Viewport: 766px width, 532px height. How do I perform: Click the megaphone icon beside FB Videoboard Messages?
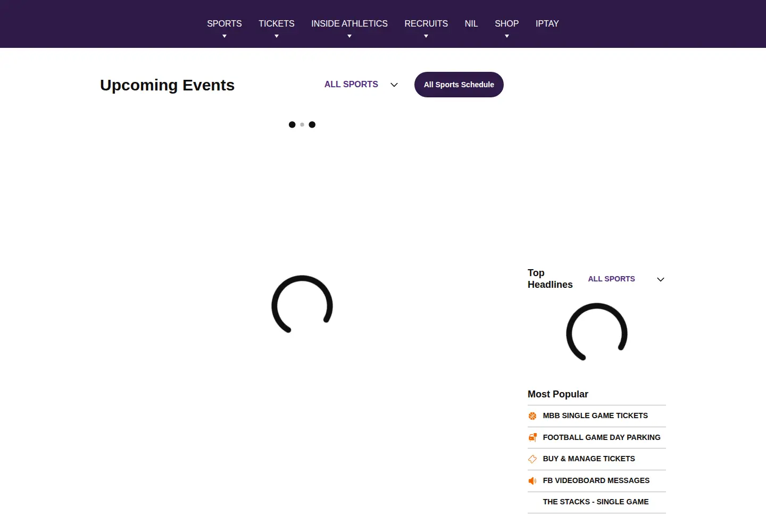coord(532,481)
